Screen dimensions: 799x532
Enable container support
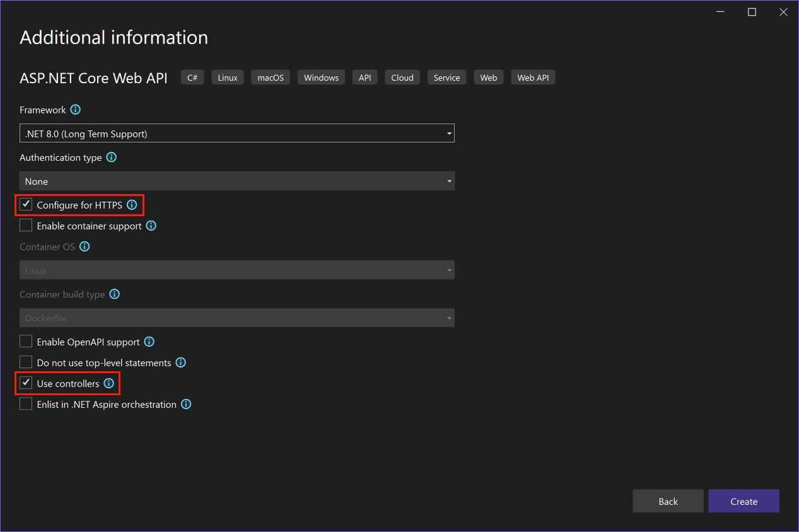tap(26, 225)
